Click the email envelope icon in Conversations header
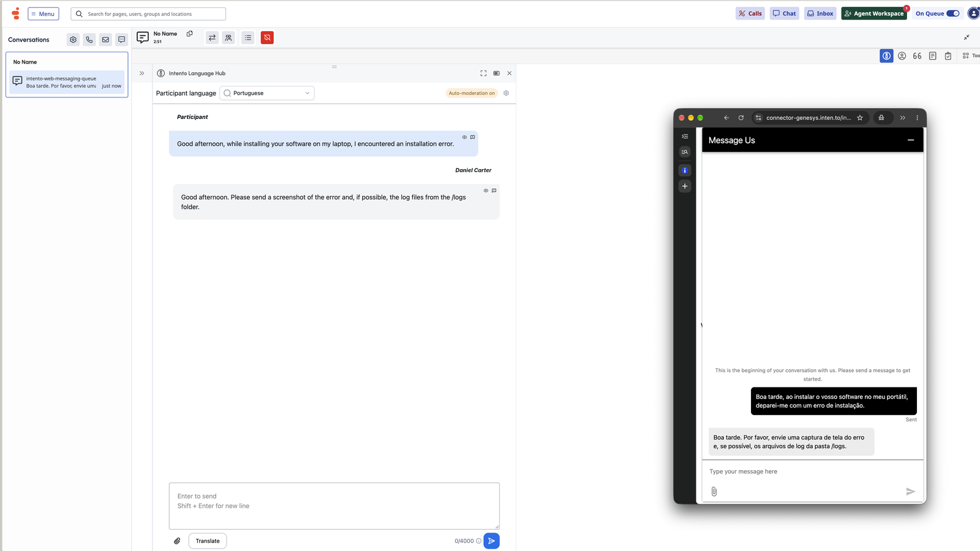Image resolution: width=980 pixels, height=551 pixels. 105,40
